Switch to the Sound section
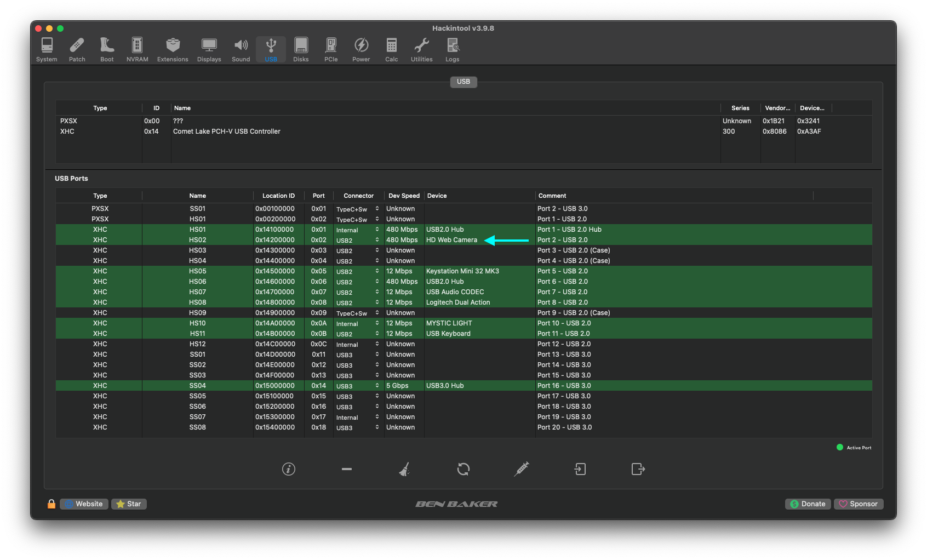Image resolution: width=927 pixels, height=560 pixels. 241,49
